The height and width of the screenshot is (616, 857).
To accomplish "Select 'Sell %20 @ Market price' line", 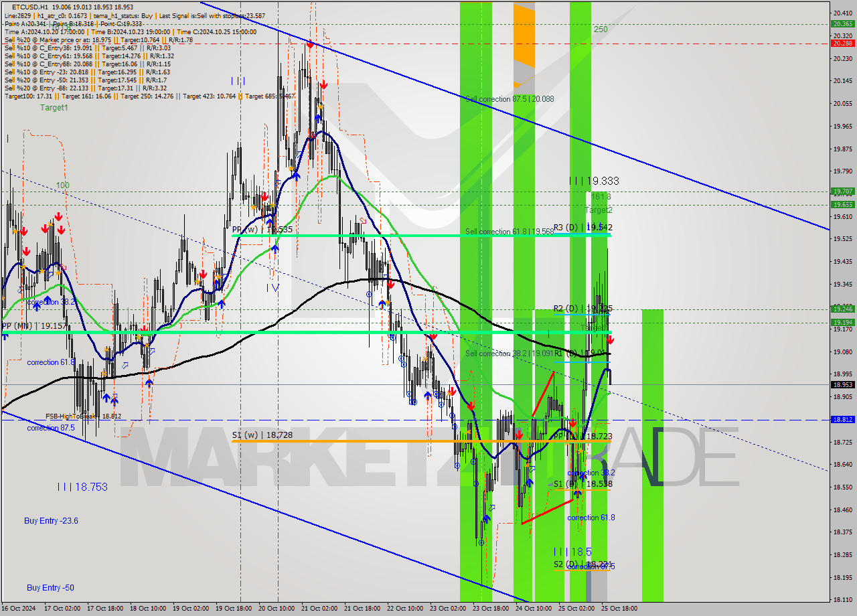I will click(x=98, y=40).
